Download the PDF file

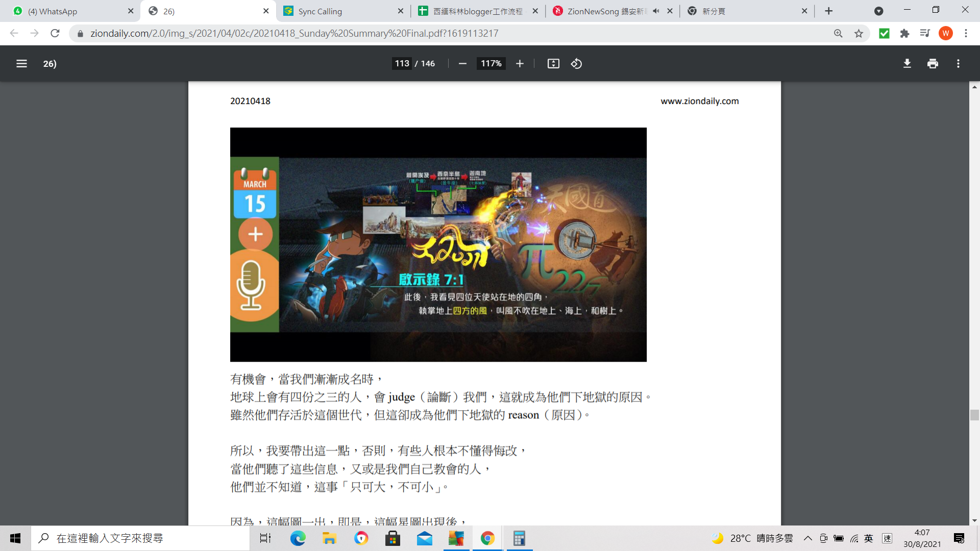pyautogui.click(x=907, y=64)
